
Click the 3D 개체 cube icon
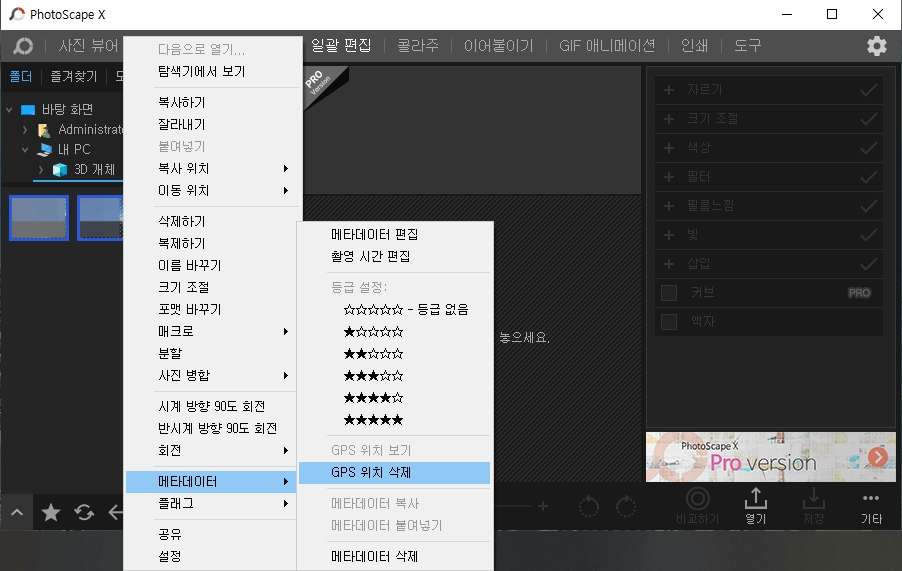[60, 170]
